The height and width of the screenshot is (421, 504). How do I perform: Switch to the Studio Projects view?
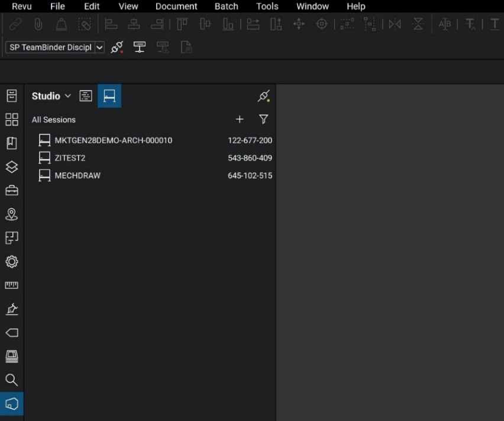[86, 96]
